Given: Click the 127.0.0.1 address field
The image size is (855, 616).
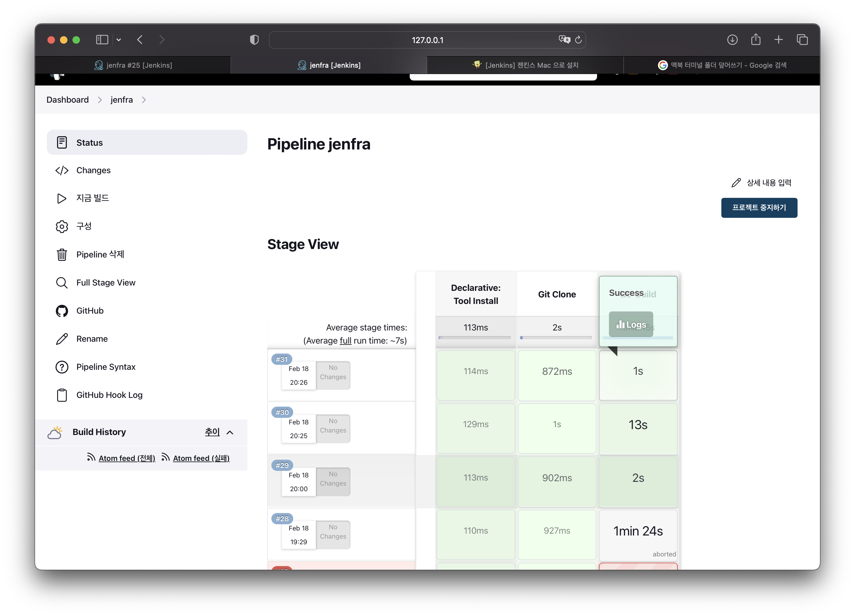Looking at the screenshot, I should [x=427, y=40].
